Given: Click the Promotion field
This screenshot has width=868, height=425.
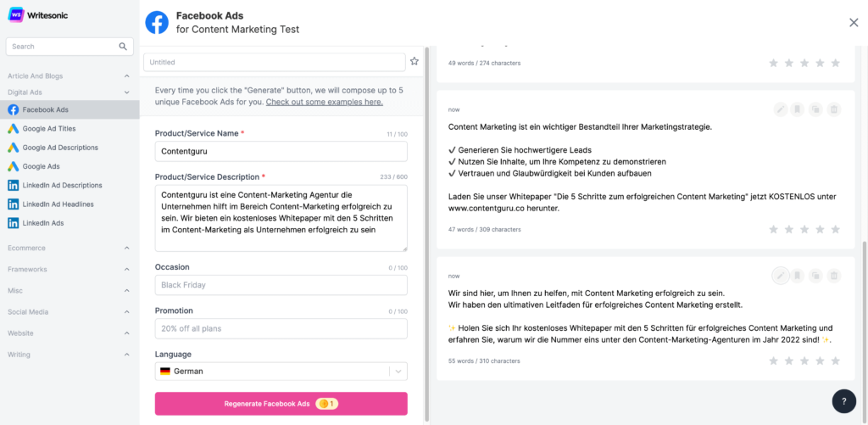Looking at the screenshot, I should point(281,328).
